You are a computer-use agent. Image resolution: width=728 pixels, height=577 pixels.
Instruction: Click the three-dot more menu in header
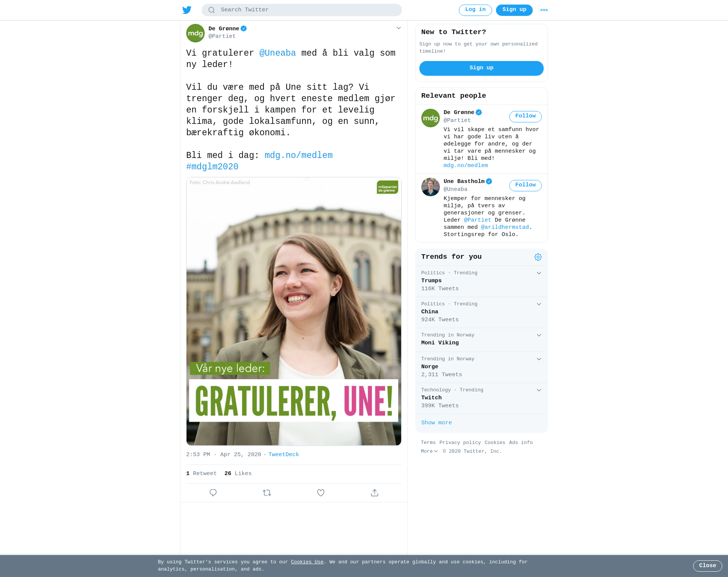544,10
